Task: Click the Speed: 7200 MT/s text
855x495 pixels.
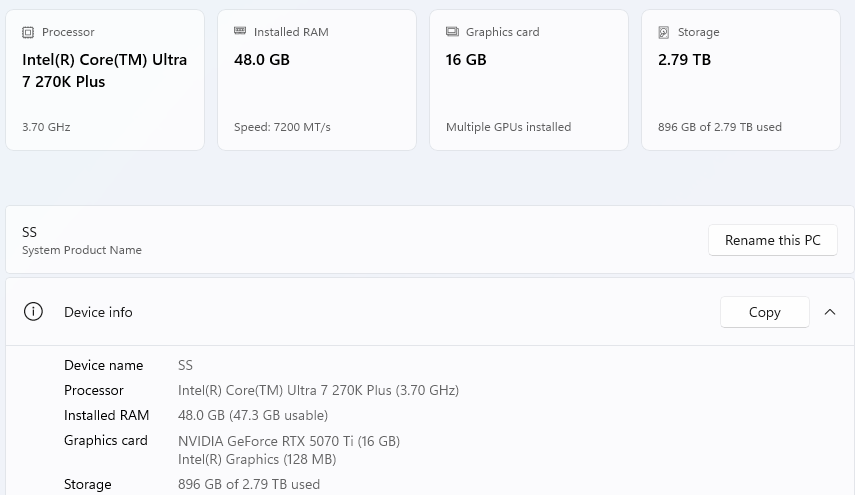Action: click(x=282, y=127)
